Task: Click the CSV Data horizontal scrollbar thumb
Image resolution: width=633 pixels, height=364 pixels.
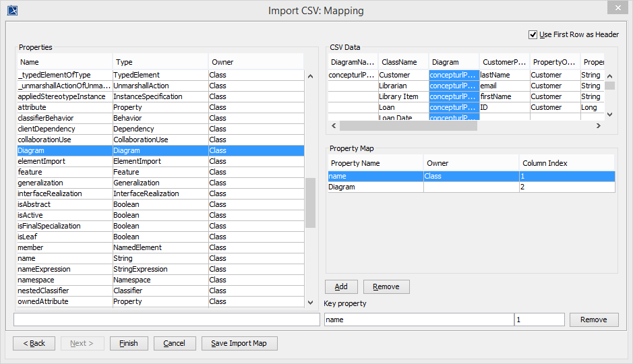Action: tap(408, 125)
